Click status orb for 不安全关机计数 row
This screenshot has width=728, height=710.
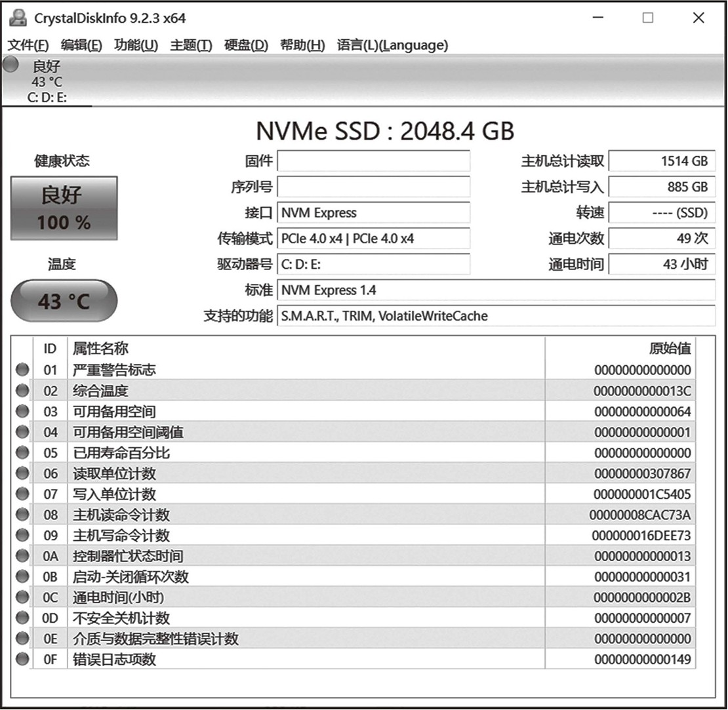22,618
